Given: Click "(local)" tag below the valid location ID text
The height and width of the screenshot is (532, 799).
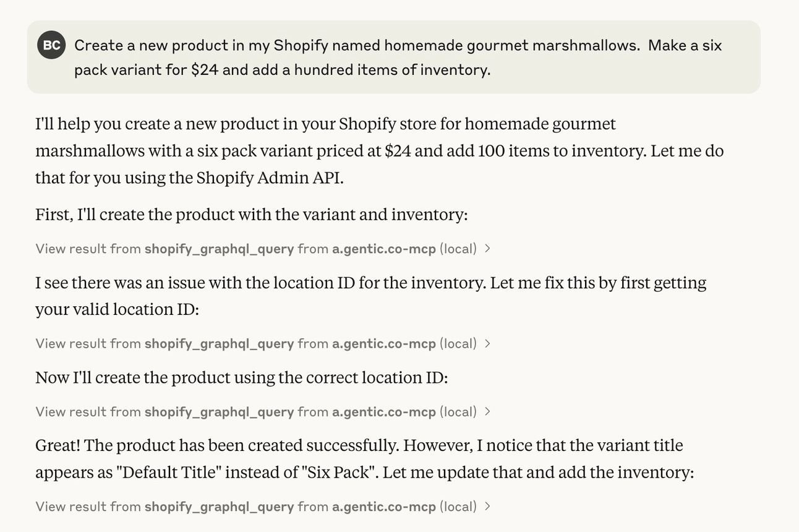Looking at the screenshot, I should click(x=458, y=343).
